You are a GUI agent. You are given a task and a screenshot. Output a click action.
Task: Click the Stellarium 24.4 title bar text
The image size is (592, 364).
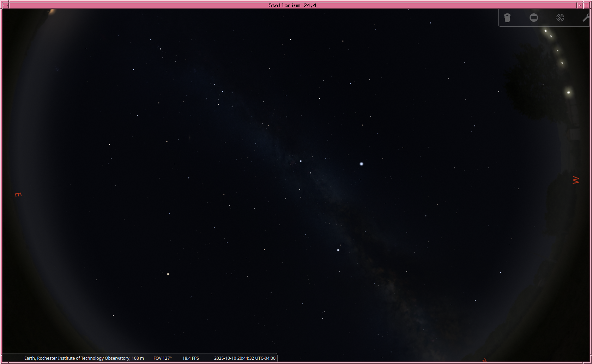point(292,5)
